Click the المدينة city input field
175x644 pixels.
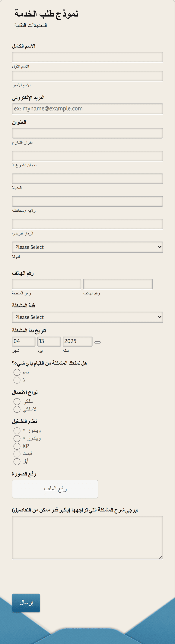pos(87,178)
